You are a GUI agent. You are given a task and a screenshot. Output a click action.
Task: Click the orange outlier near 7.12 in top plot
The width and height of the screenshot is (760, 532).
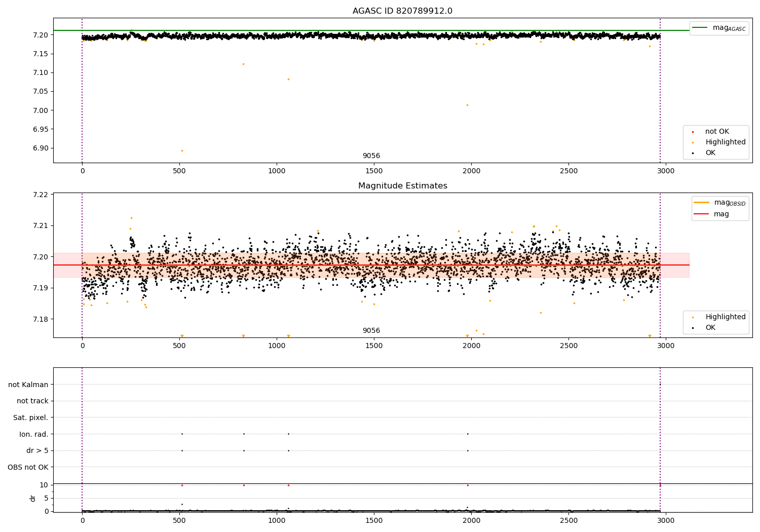pyautogui.click(x=243, y=64)
